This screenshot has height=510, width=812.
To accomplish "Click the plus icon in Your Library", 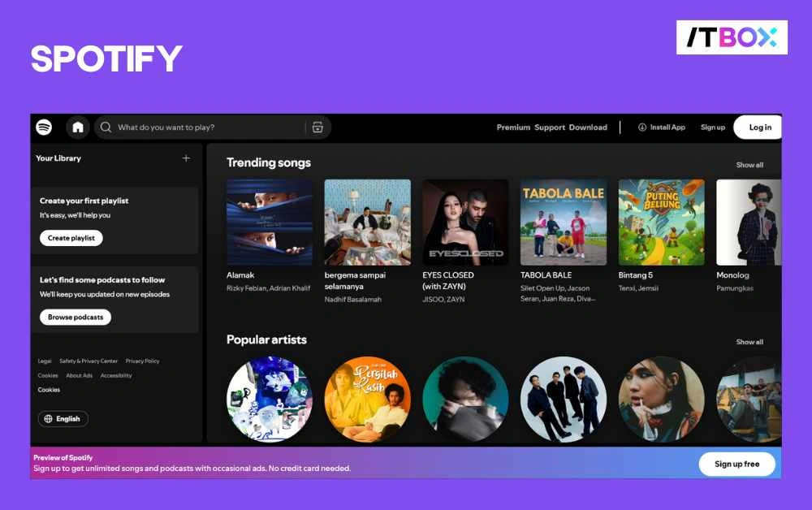I will point(186,158).
